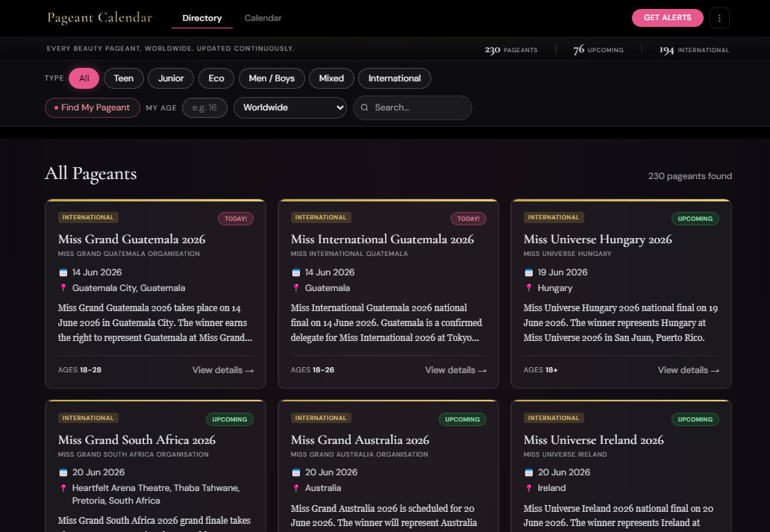Image resolution: width=770 pixels, height=532 pixels.
Task: Filter pageants by Teen type
Action: (124, 78)
